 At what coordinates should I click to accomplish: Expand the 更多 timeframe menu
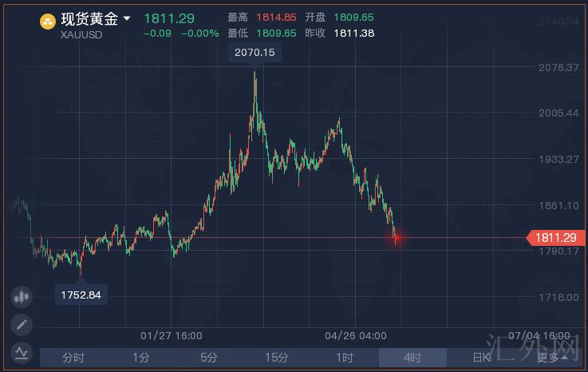click(x=548, y=358)
